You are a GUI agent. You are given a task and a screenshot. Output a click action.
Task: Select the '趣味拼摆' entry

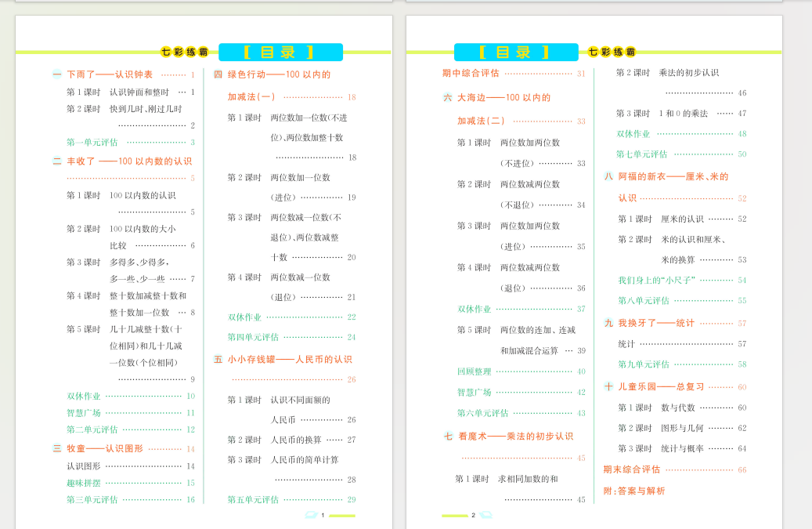[x=83, y=483]
